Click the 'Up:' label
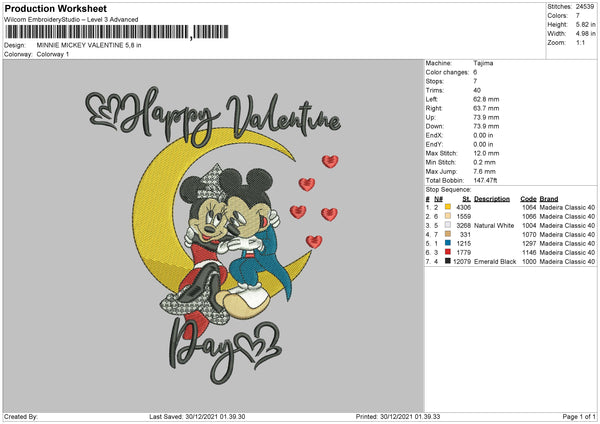The height and width of the screenshot is (424, 600). click(430, 117)
